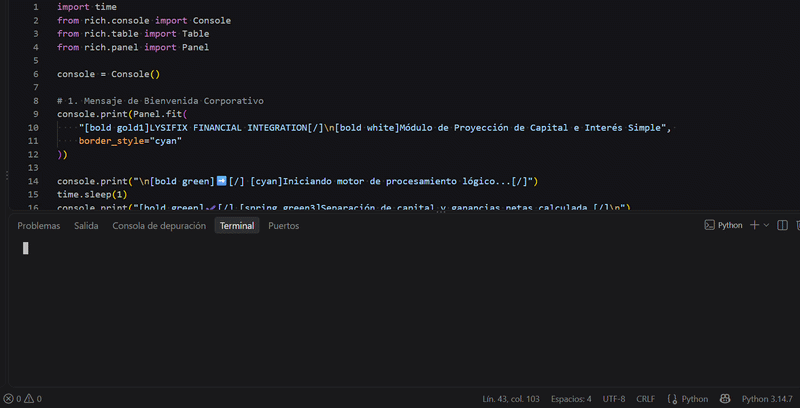
Task: Open the Consola de depuración tab
Action: pyautogui.click(x=159, y=225)
